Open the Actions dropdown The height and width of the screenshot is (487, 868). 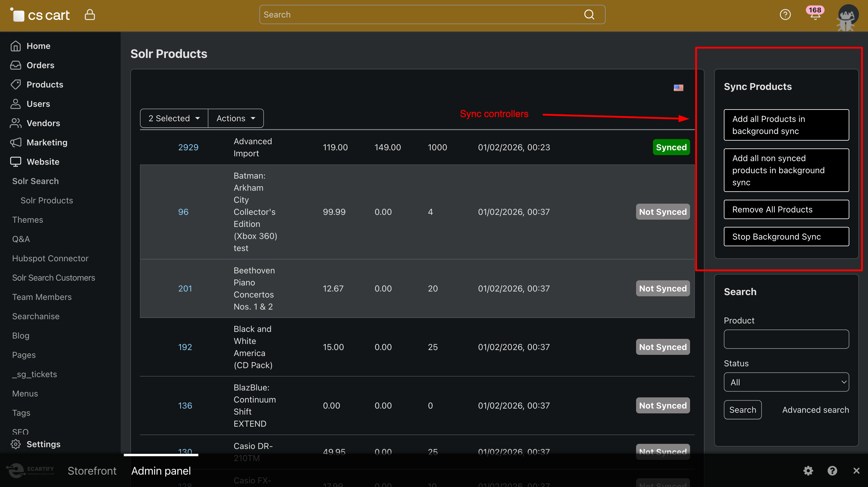tap(236, 118)
